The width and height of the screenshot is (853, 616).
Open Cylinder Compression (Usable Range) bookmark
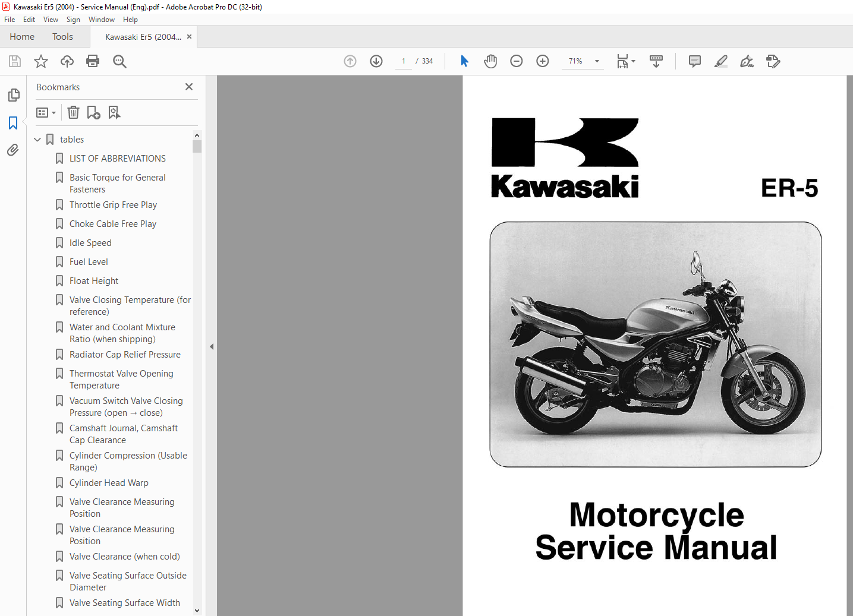(x=128, y=462)
